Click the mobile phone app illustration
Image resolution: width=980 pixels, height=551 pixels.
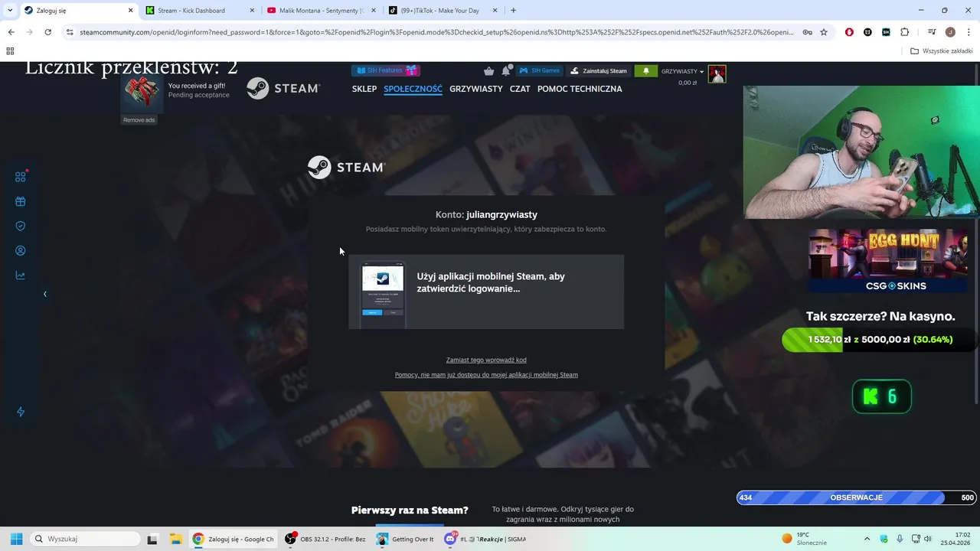383,294
